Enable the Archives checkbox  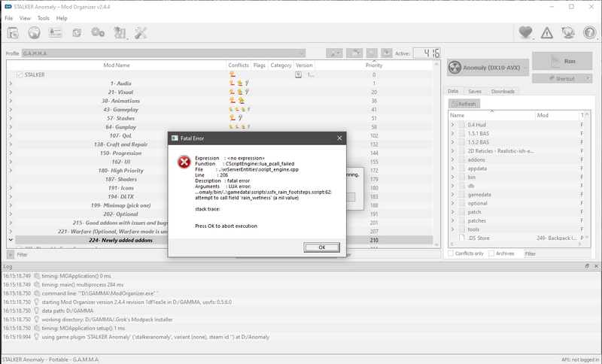pyautogui.click(x=491, y=253)
